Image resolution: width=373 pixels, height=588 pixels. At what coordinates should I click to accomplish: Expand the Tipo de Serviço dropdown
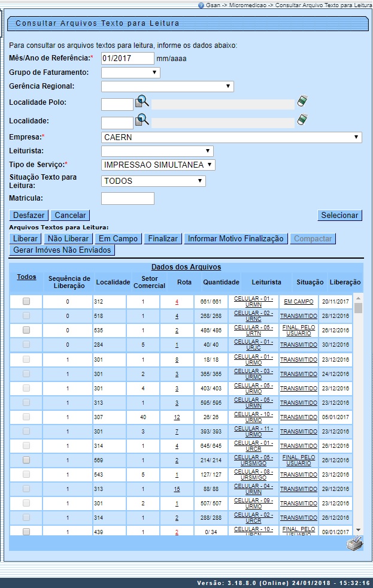158,165
